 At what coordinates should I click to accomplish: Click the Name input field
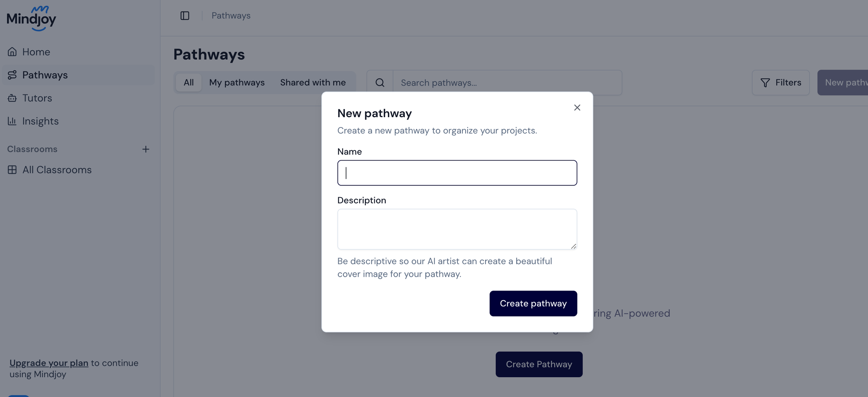(457, 173)
